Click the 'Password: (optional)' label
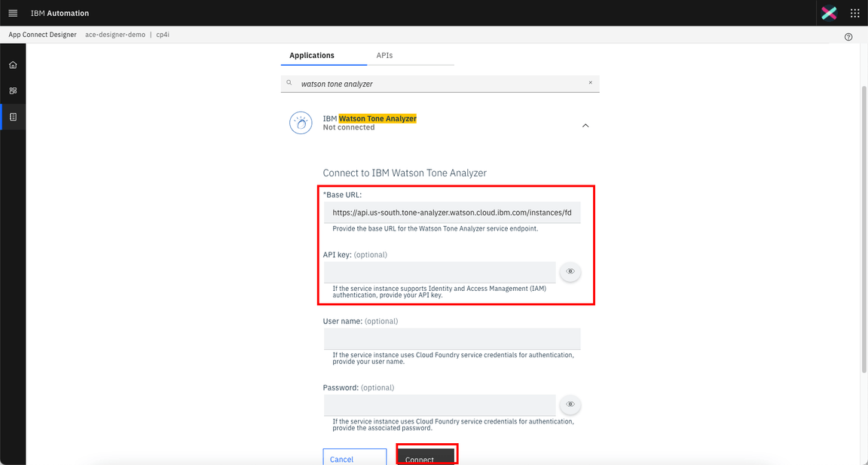868x465 pixels. pyautogui.click(x=359, y=387)
